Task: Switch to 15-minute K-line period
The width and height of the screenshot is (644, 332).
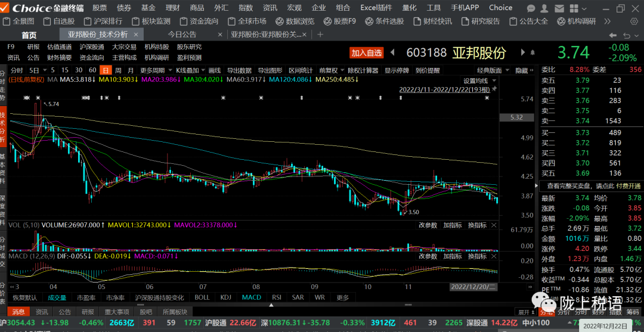Action: (64, 70)
